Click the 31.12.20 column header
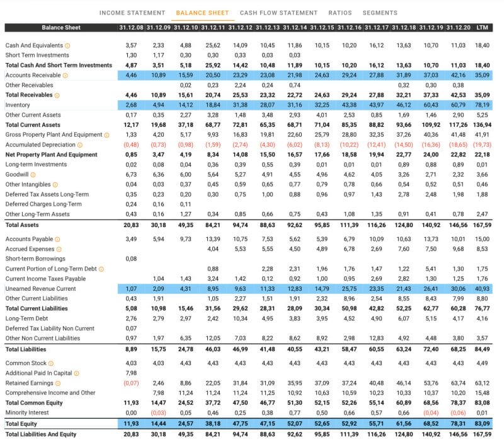This screenshot has height=444, width=504. click(x=459, y=28)
